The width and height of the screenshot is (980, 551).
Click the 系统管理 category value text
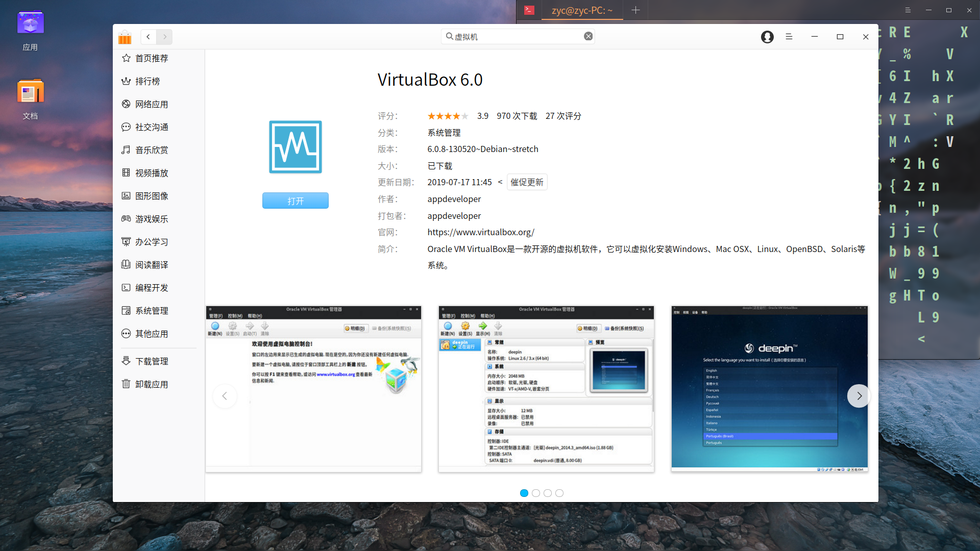[444, 133]
